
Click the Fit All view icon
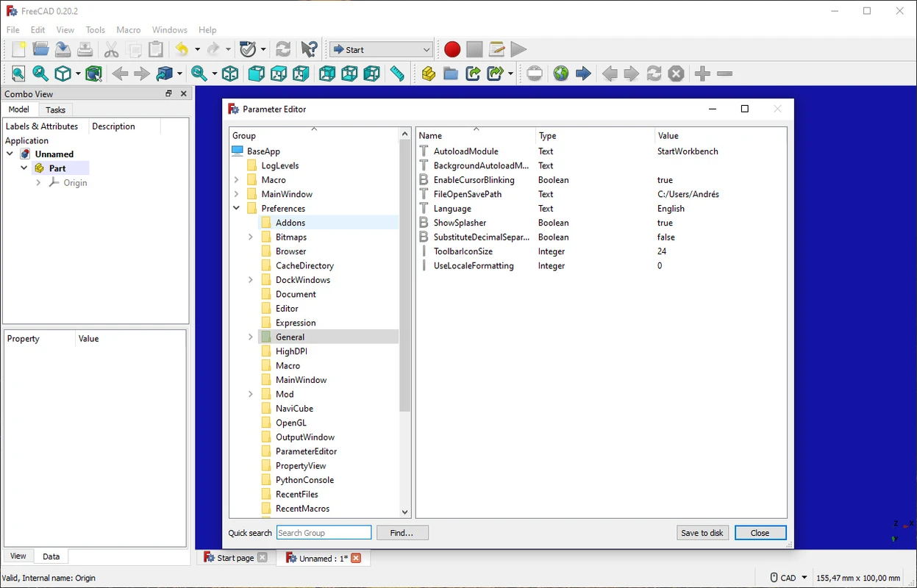[18, 73]
